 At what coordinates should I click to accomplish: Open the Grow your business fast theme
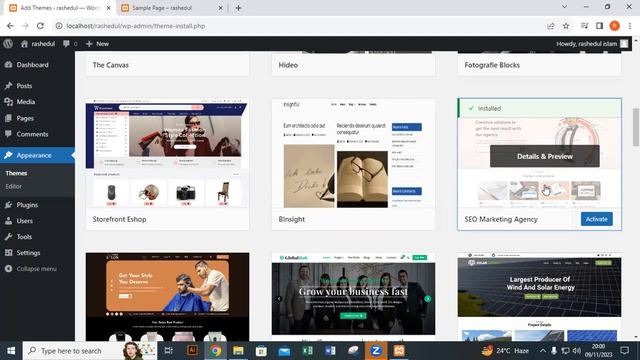pyautogui.click(x=353, y=296)
